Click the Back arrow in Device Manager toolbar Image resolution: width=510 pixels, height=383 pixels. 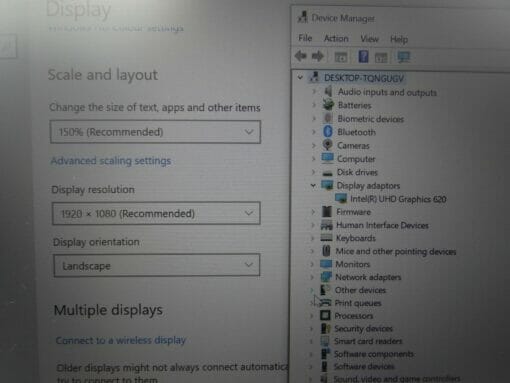pos(301,56)
